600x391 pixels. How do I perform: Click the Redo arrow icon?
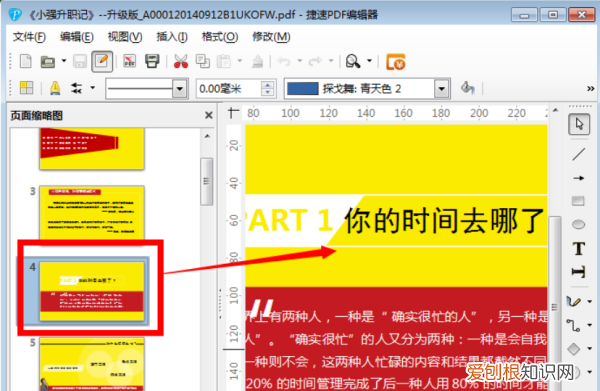[x=315, y=61]
